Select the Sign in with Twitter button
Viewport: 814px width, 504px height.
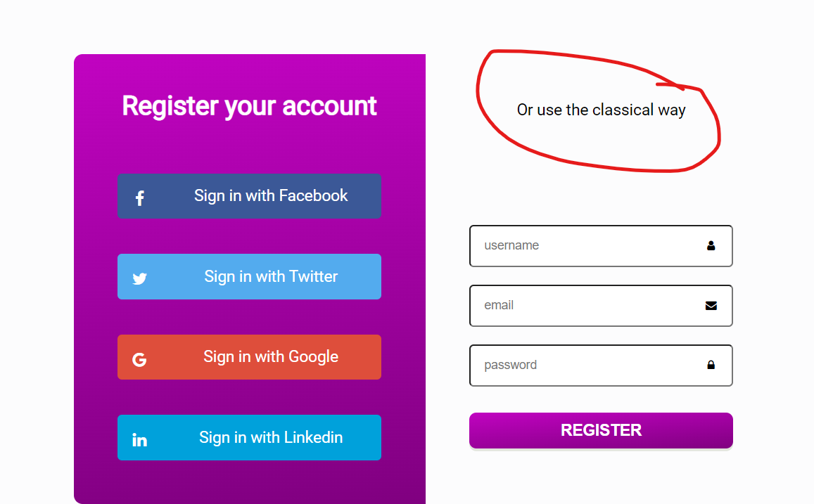click(249, 276)
